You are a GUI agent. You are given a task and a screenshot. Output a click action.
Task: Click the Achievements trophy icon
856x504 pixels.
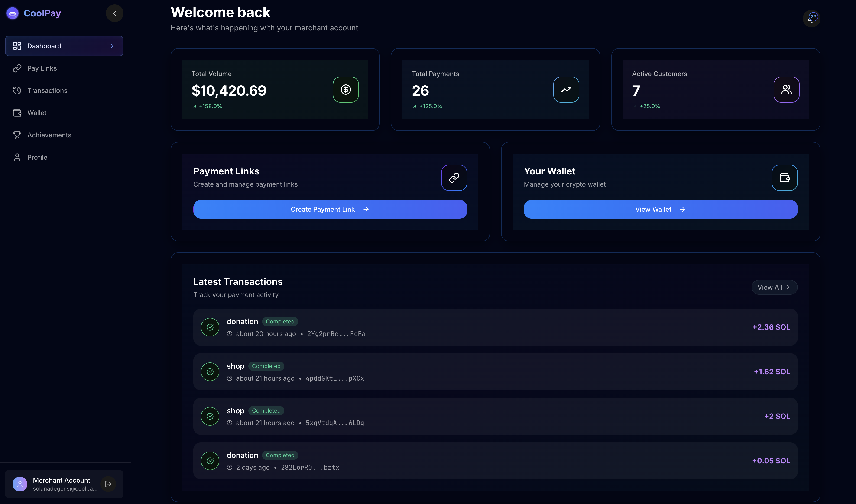coord(17,135)
